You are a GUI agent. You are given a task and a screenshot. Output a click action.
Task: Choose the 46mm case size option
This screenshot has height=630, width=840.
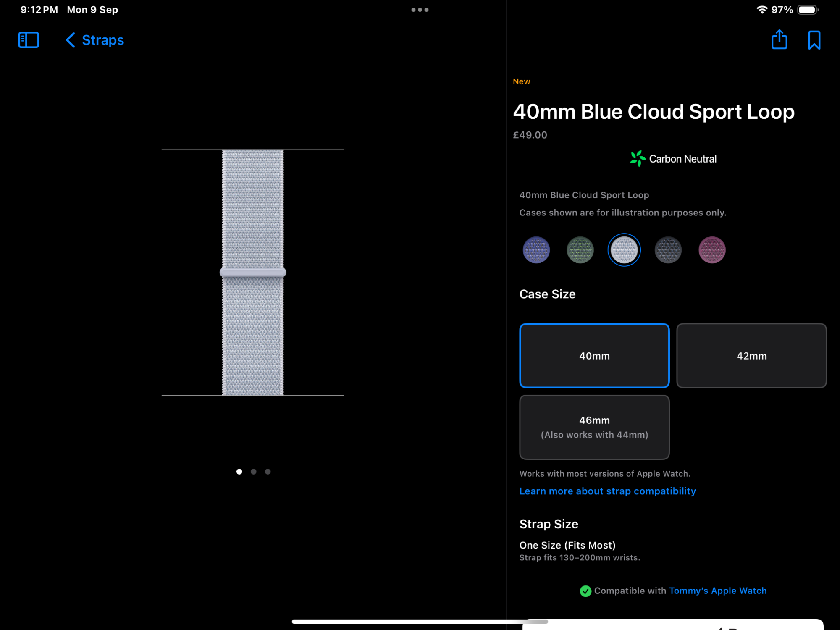point(594,427)
